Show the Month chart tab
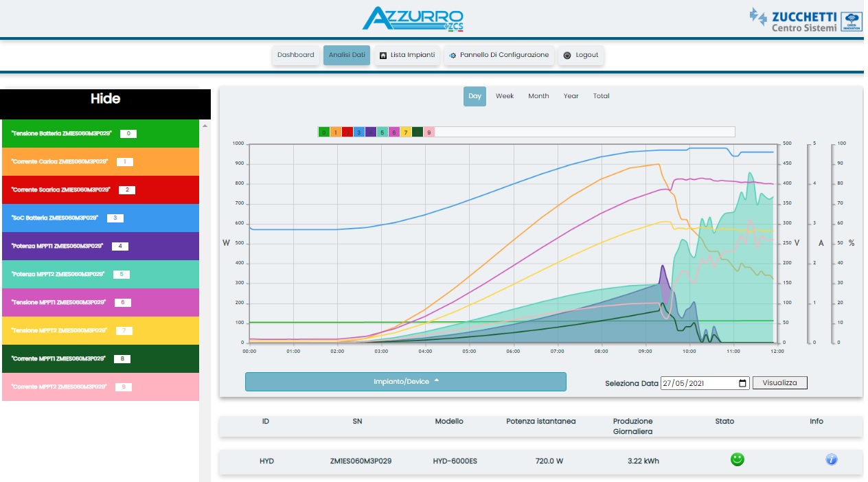This screenshot has height=482, width=868. (x=538, y=96)
